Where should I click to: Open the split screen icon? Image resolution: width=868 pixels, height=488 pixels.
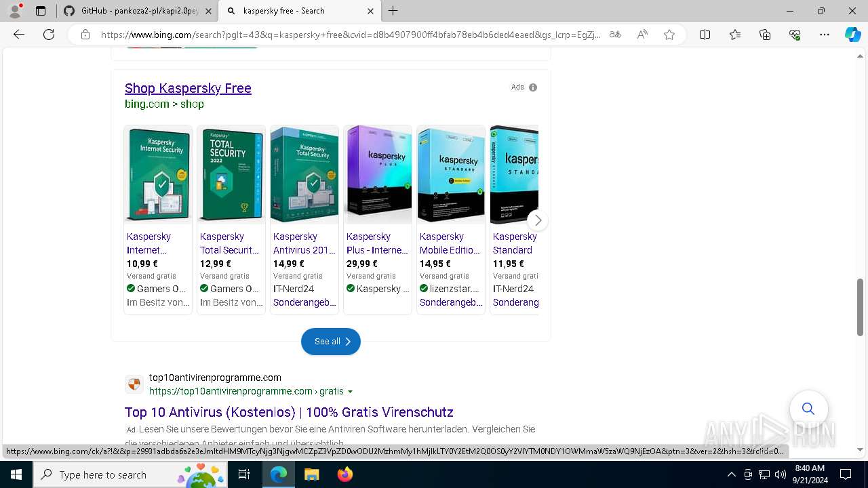tap(705, 35)
